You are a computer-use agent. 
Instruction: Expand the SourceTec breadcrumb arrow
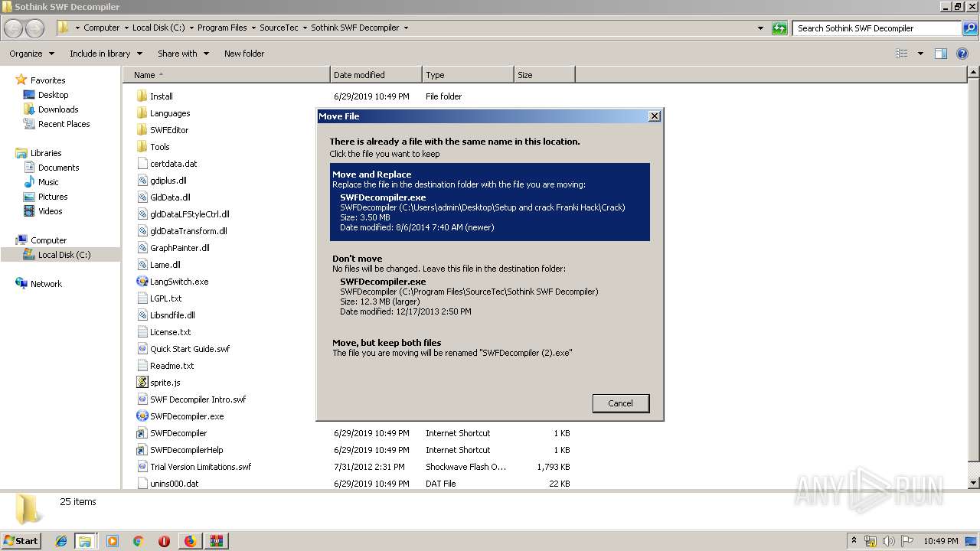(x=305, y=28)
